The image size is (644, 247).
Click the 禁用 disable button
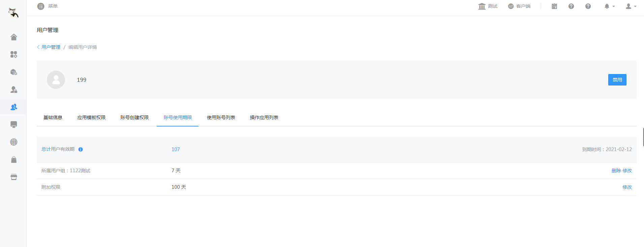click(617, 80)
